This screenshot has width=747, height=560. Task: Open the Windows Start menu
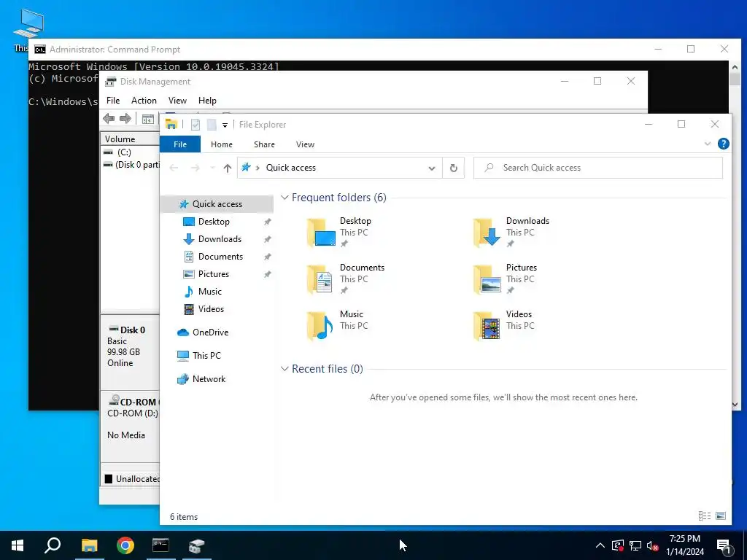pyautogui.click(x=18, y=545)
